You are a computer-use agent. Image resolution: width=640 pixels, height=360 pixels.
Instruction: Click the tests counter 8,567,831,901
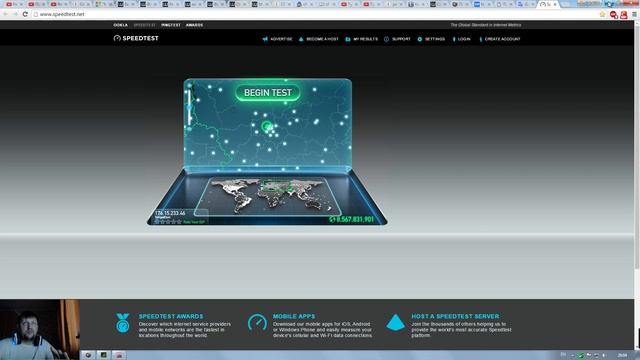[352, 220]
